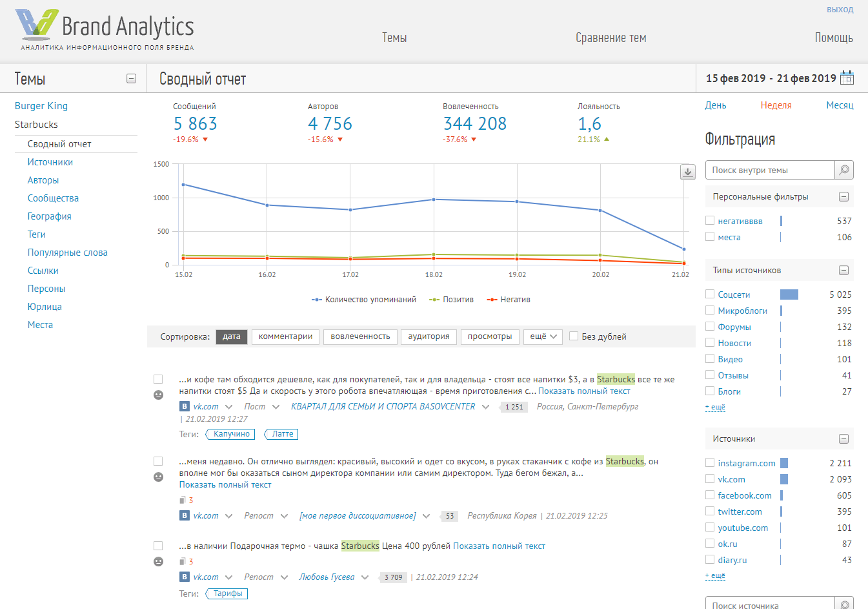Expand chevron after Любовь Гусева
This screenshot has width=868, height=609.
coord(365,577)
